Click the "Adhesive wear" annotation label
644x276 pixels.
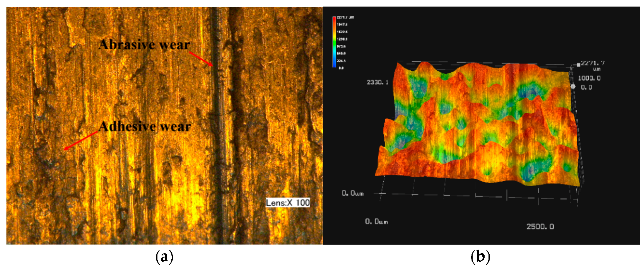pyautogui.click(x=145, y=126)
